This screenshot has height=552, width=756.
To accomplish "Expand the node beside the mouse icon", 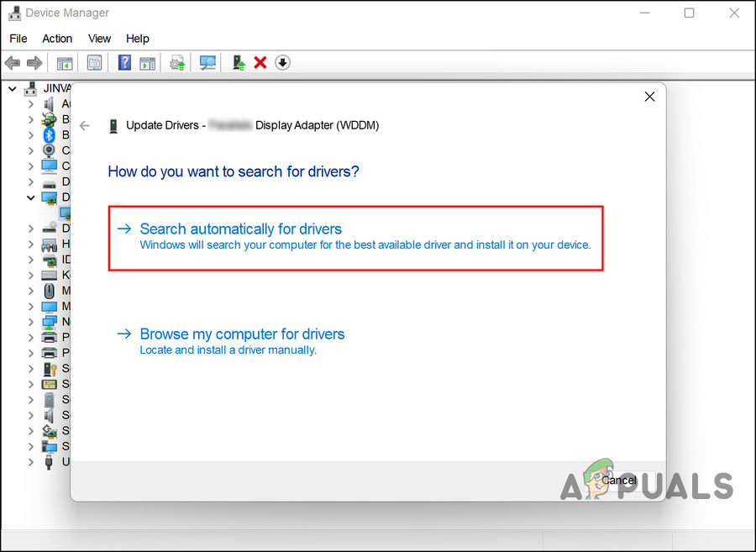I will 31,292.
